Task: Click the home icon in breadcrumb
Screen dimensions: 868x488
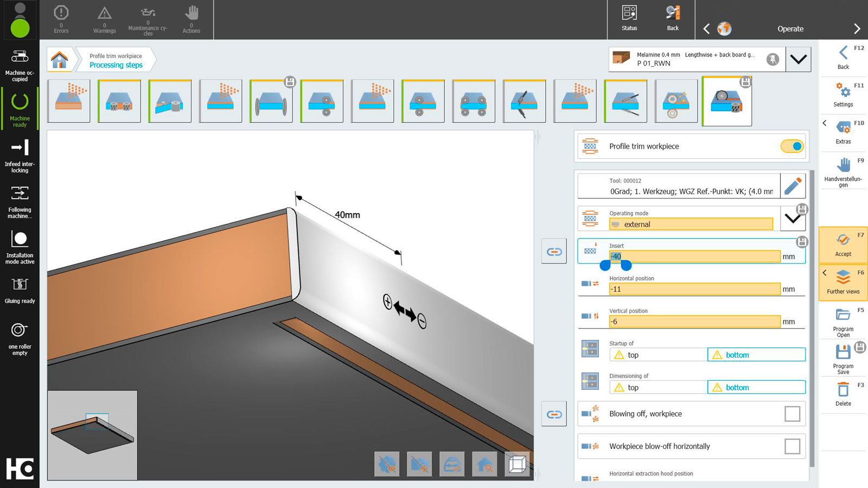Action: 60,60
